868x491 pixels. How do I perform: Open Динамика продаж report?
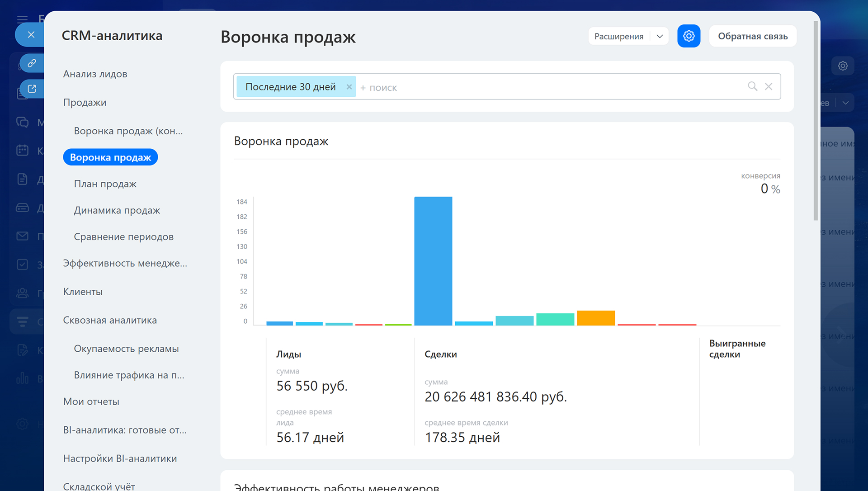[117, 210]
